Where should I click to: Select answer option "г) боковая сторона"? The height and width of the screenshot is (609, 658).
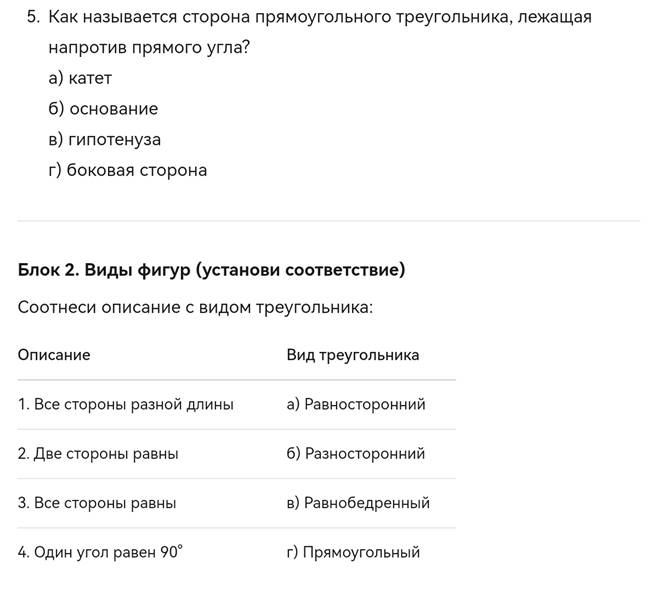(x=127, y=170)
